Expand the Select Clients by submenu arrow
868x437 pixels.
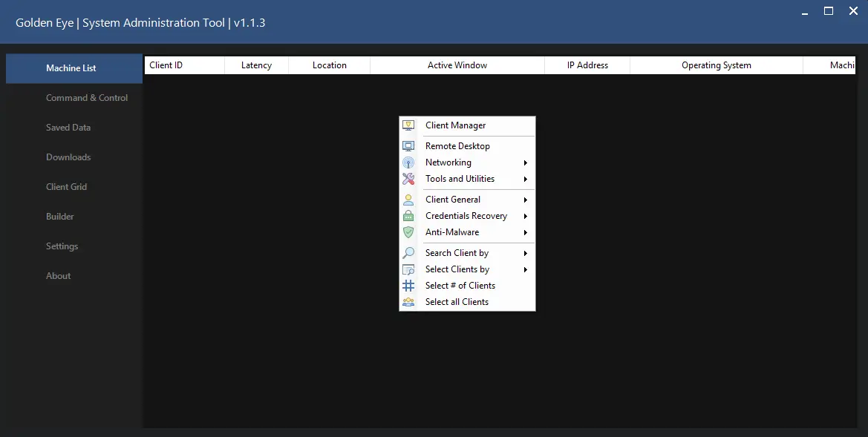click(x=526, y=269)
